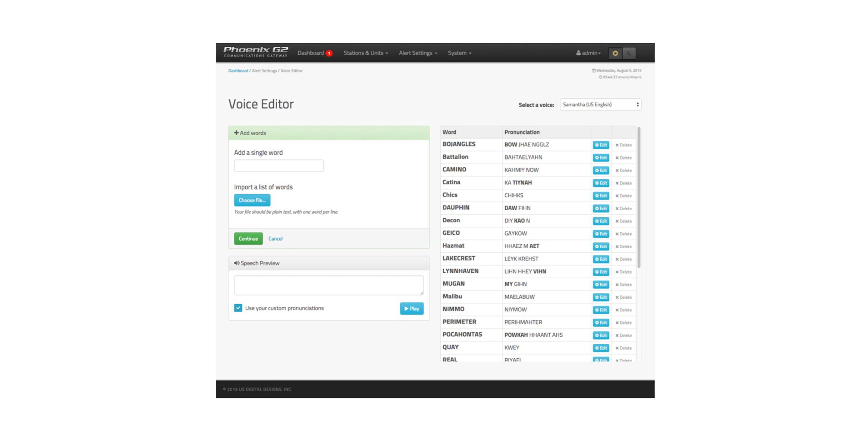Click the Add a single word field
This screenshot has width=868, height=434.
click(x=279, y=166)
